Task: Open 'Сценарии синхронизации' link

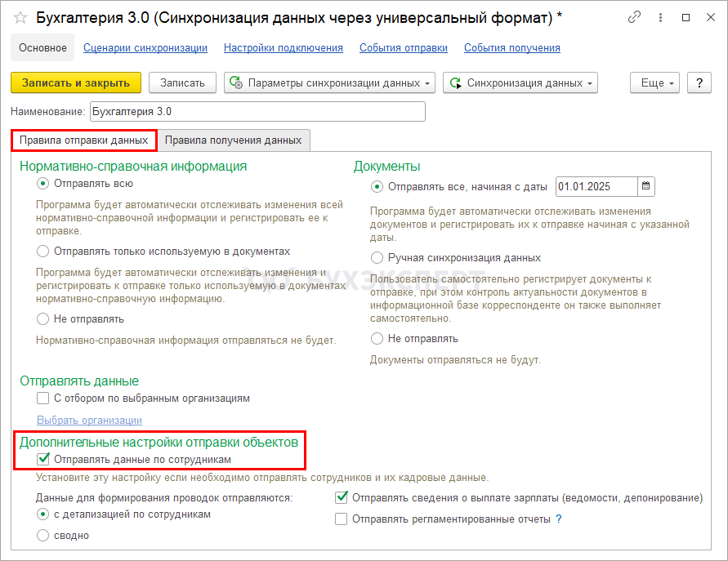Action: click(x=145, y=48)
